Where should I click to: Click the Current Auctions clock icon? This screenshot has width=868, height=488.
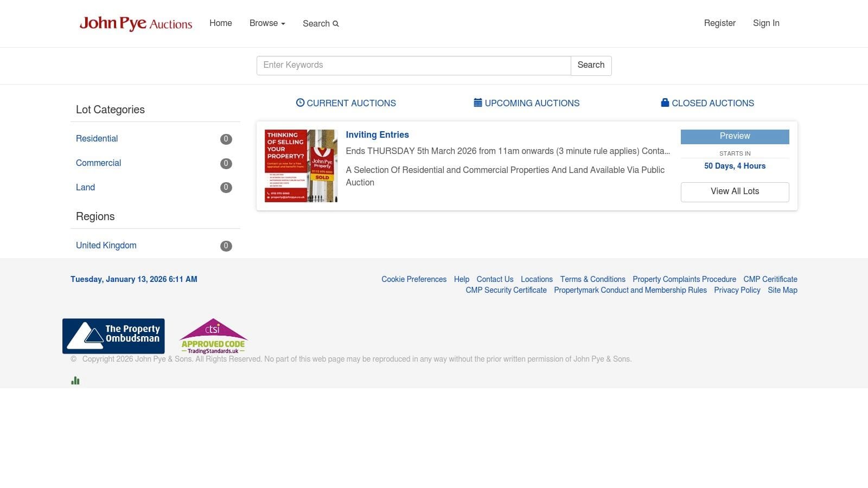pyautogui.click(x=301, y=102)
